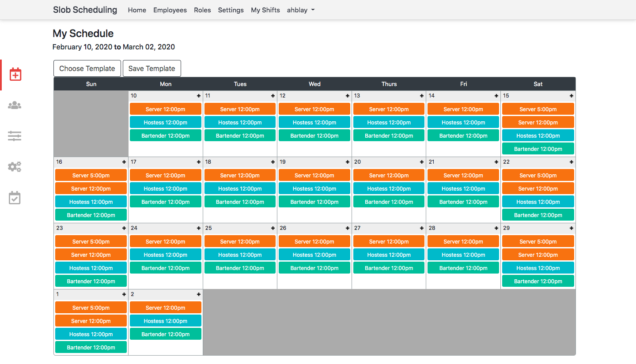Viewport: 636px width, 364px height.
Task: Open Server 5:00pm shift on March 1
Action: pyautogui.click(x=91, y=308)
